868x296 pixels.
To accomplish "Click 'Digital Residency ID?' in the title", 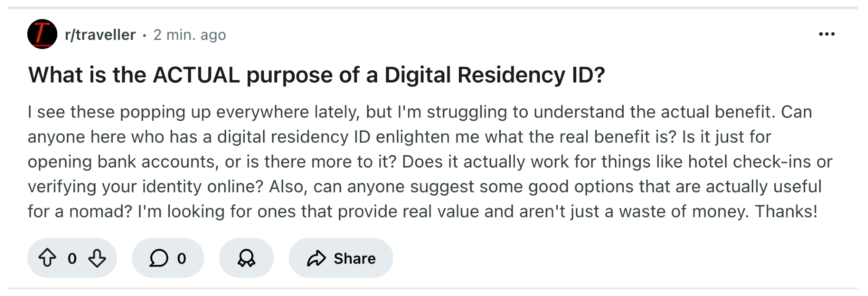I will tap(494, 75).
